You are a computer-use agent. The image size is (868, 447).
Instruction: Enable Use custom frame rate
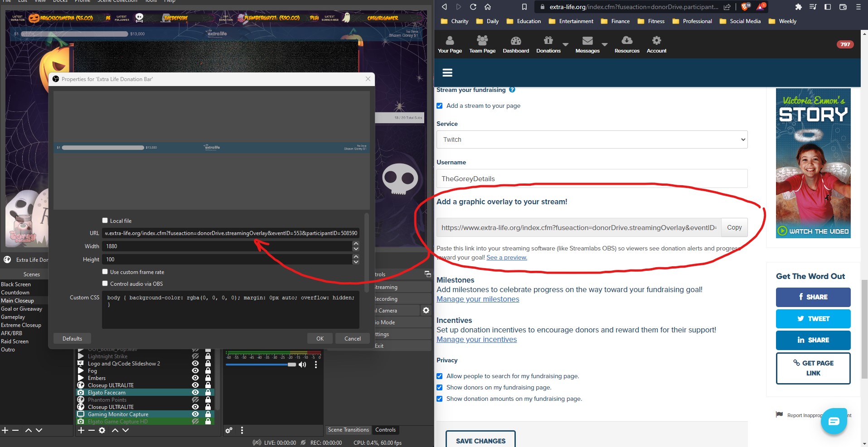[105, 272]
